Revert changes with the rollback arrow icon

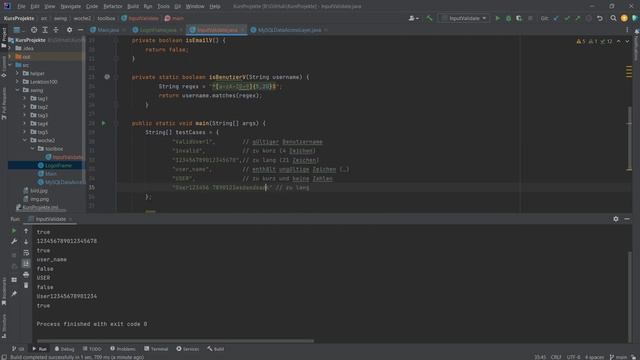[x=600, y=18]
